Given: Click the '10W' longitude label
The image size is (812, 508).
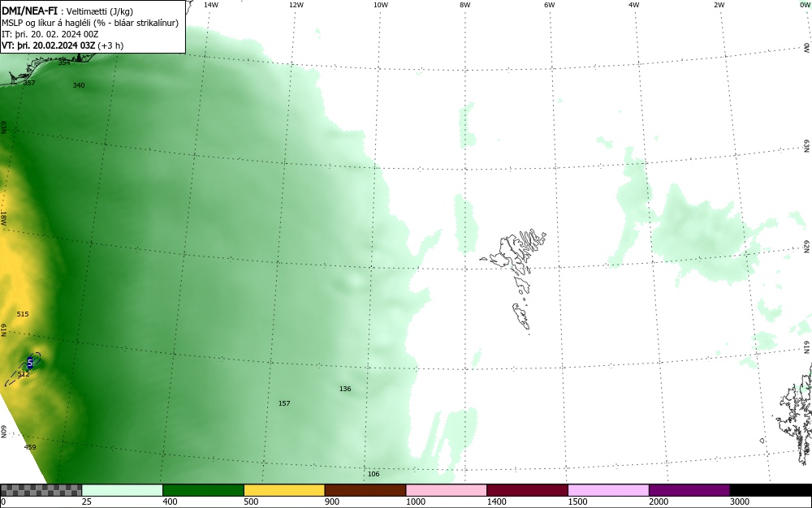Looking at the screenshot, I should point(381,5).
